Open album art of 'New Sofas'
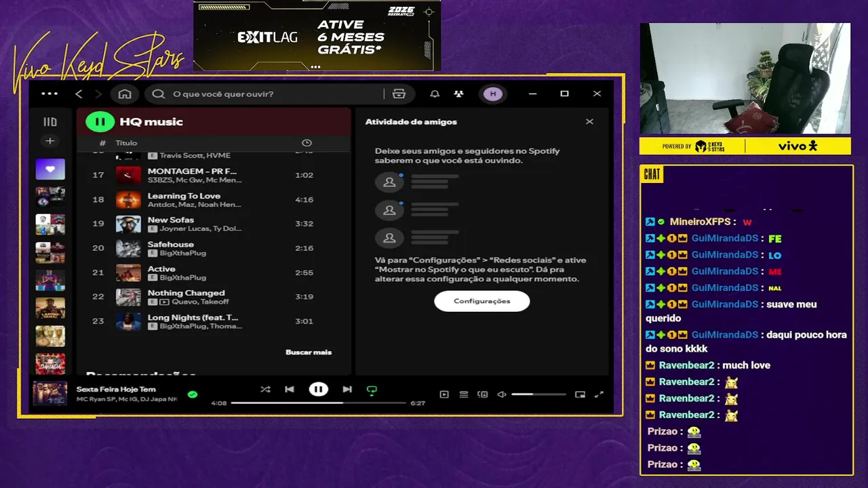Screen dimensions: 868x488 coord(128,224)
